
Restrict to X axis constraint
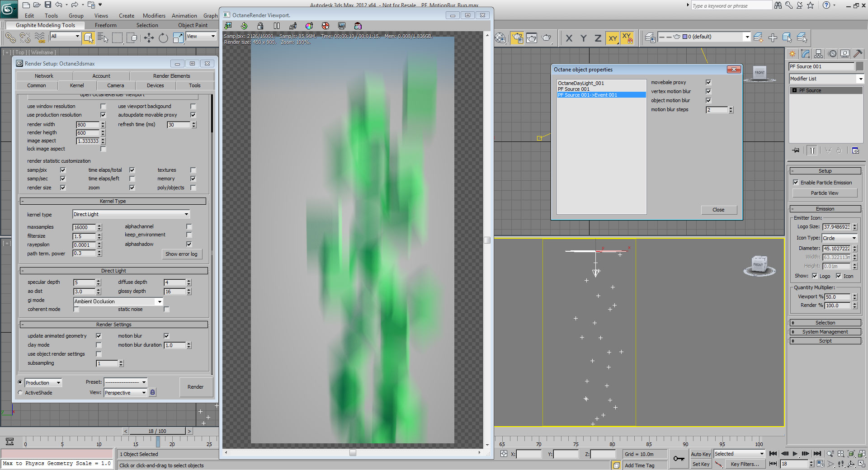point(569,38)
